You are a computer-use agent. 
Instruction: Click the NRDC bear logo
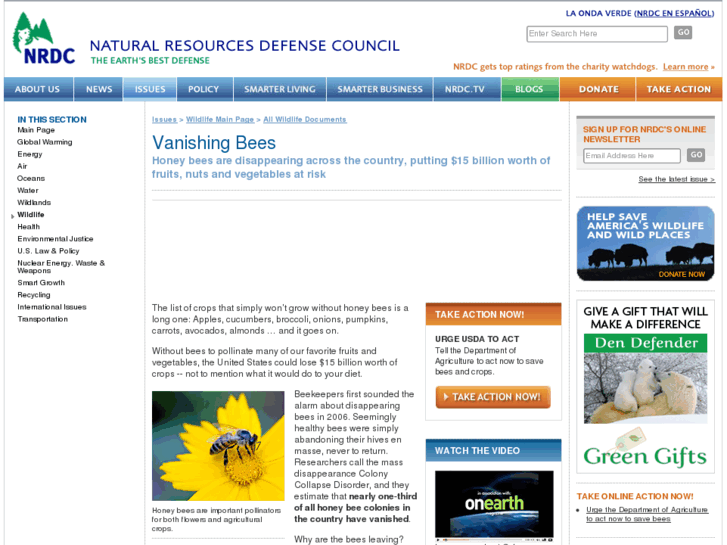(44, 38)
